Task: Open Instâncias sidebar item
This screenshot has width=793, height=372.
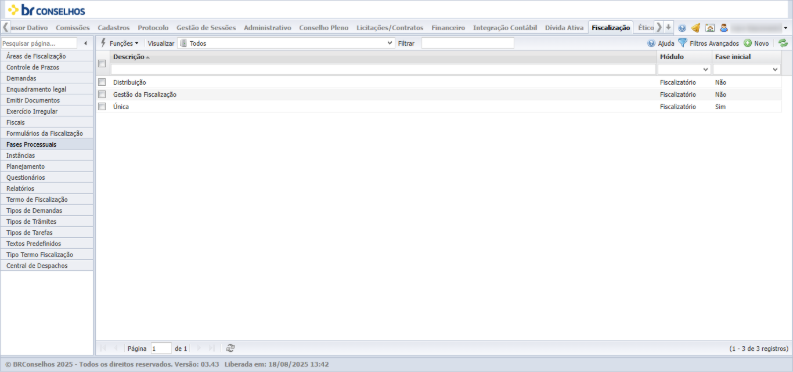Action: 47,156
